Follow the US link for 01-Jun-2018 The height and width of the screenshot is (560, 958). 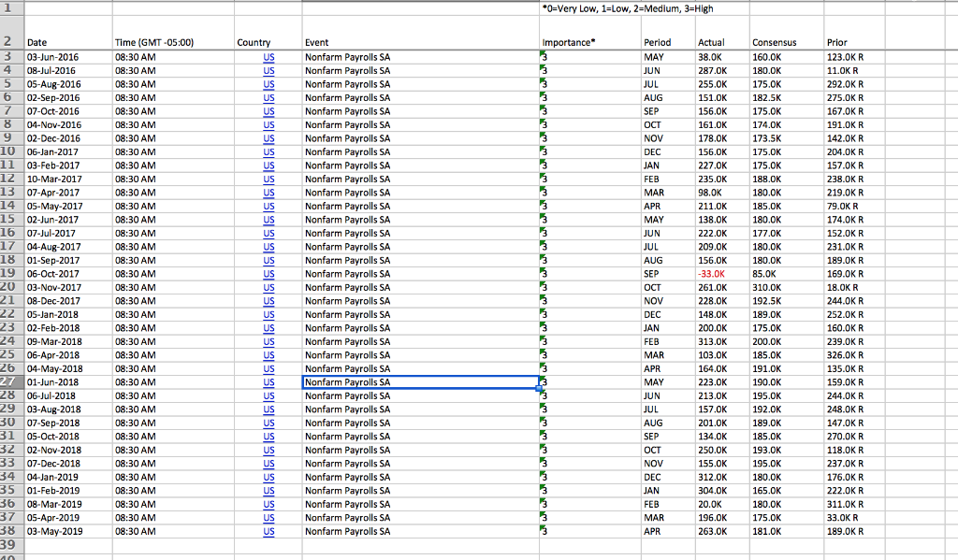tap(269, 382)
